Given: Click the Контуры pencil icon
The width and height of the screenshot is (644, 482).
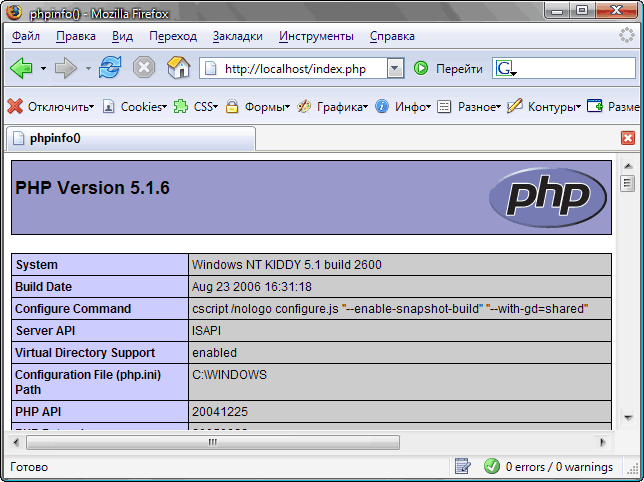Looking at the screenshot, I should [515, 106].
